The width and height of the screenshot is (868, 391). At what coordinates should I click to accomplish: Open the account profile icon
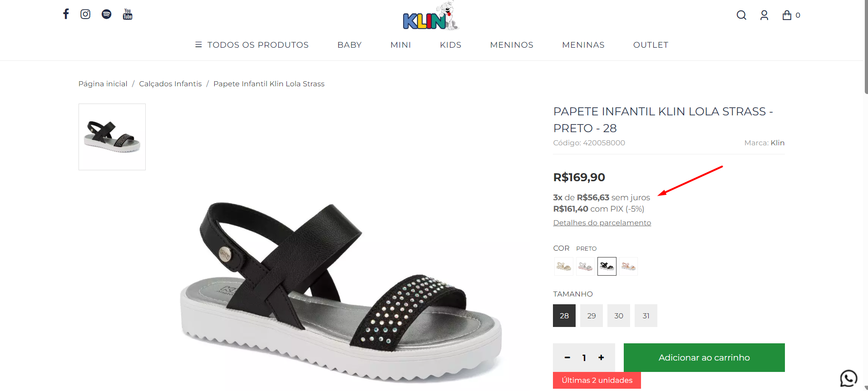click(764, 15)
